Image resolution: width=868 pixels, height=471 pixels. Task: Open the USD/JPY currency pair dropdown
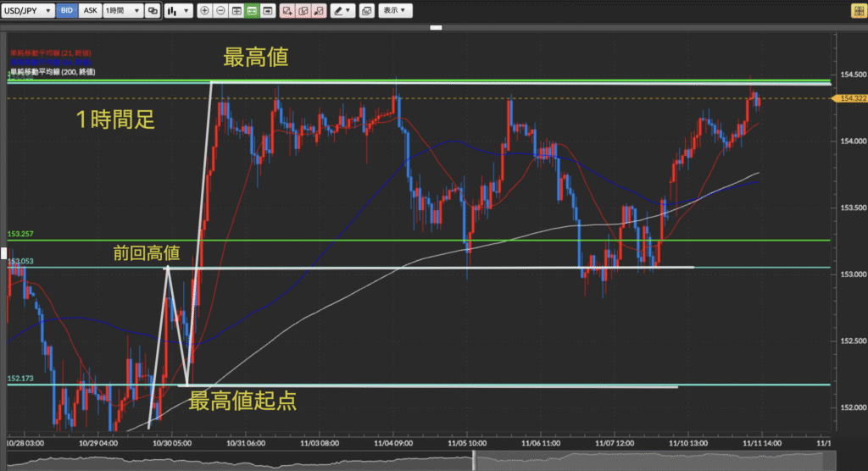pos(27,11)
